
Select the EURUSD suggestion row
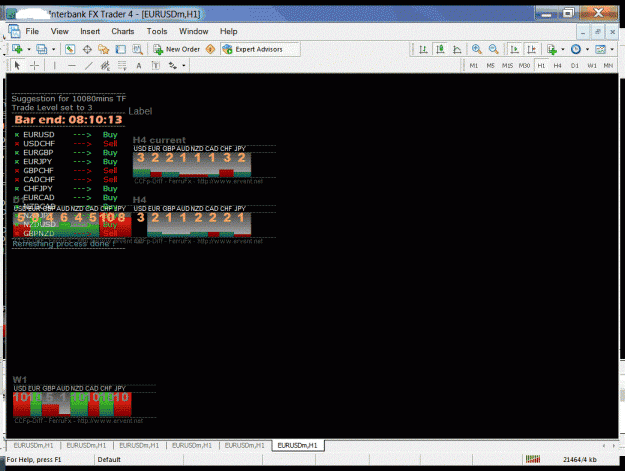coord(66,135)
